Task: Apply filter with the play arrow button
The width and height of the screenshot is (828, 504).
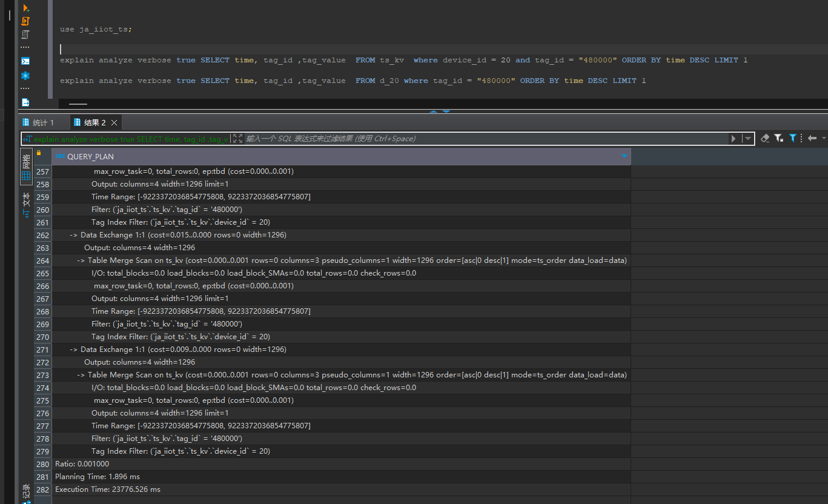Action: (734, 139)
